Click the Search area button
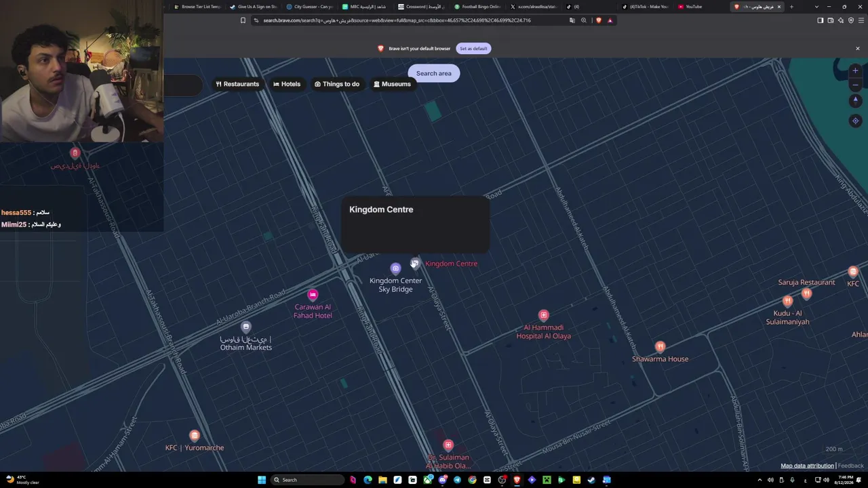This screenshot has width=868, height=488. [434, 73]
